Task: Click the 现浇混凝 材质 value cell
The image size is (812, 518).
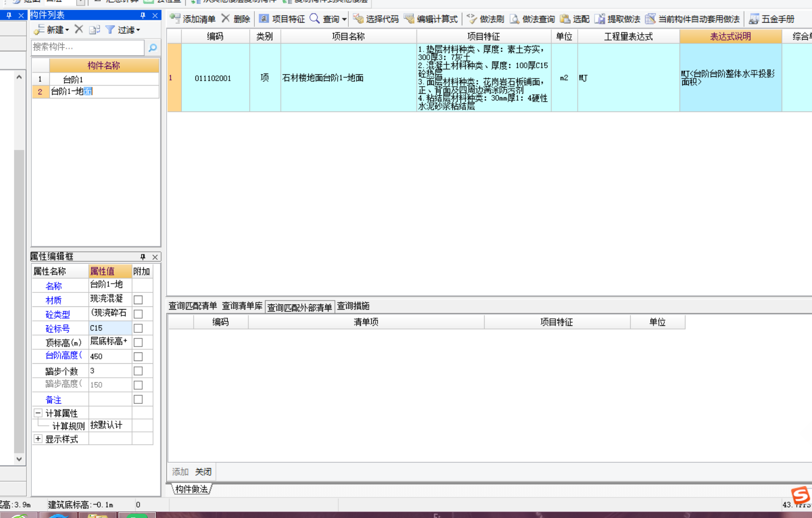Action: [110, 299]
